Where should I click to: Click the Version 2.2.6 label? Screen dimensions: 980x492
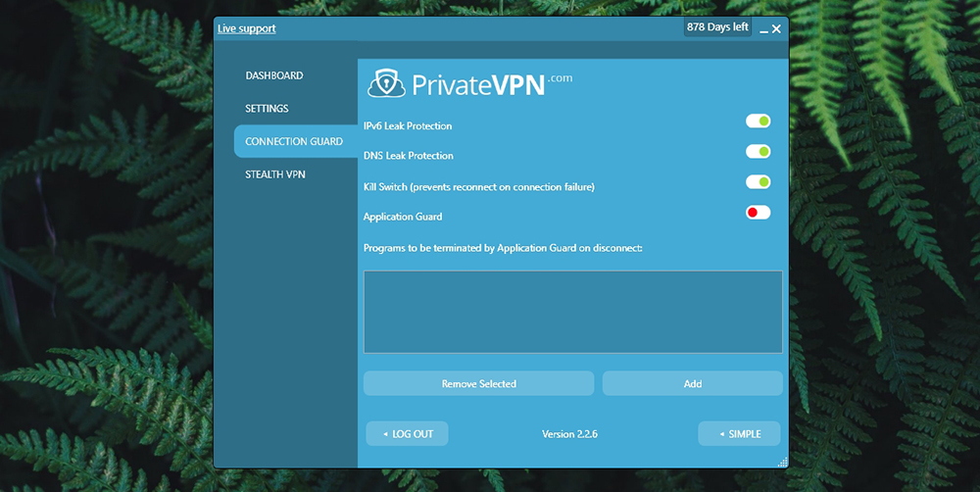coord(569,434)
